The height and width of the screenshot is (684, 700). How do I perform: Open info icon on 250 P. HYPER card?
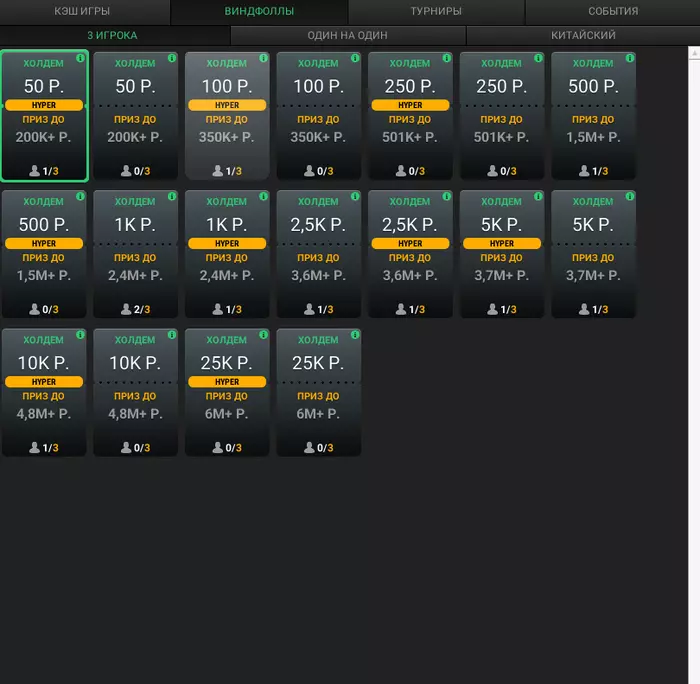(446, 58)
